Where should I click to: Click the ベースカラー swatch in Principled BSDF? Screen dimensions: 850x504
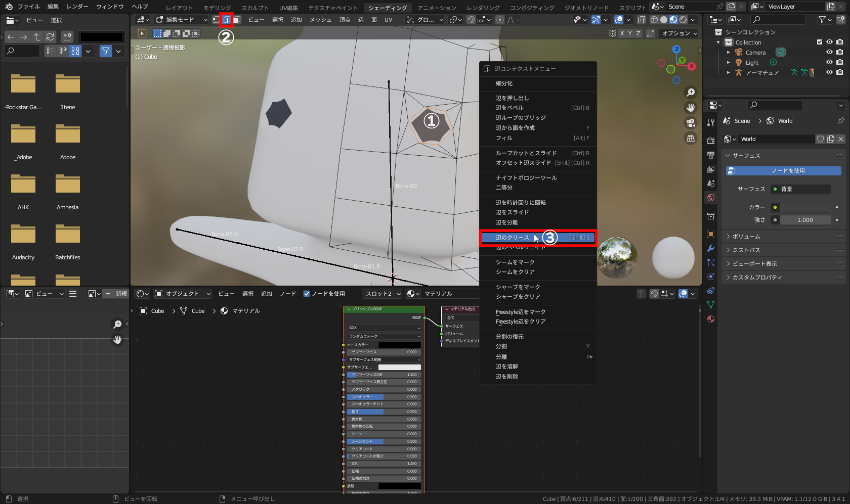[400, 345]
